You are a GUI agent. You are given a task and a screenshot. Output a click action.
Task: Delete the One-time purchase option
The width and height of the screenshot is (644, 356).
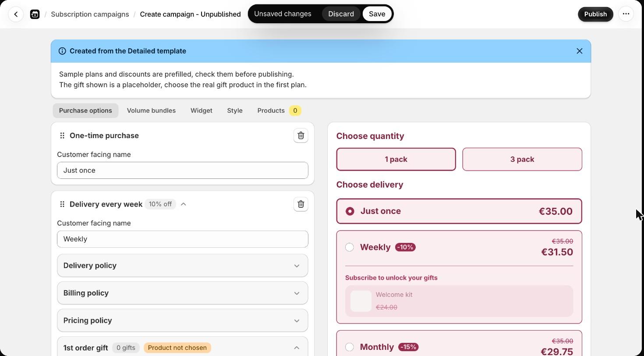tap(301, 135)
